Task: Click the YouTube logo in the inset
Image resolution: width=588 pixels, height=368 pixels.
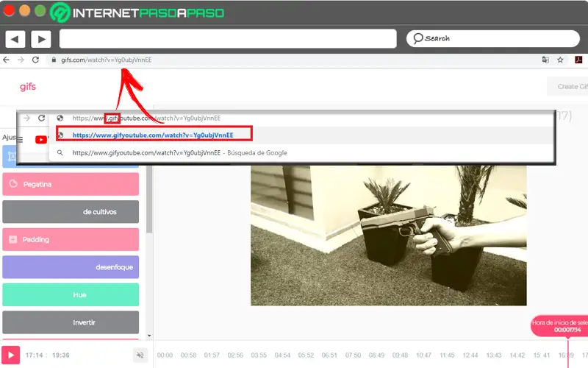Action: pyautogui.click(x=41, y=140)
